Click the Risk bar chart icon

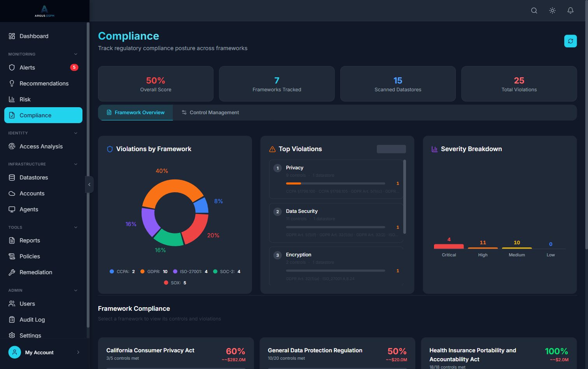[12, 99]
